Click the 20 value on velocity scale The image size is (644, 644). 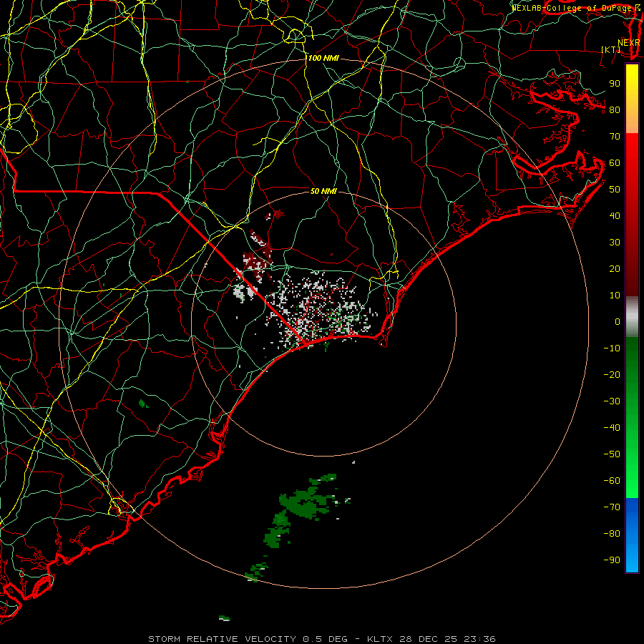coord(615,269)
